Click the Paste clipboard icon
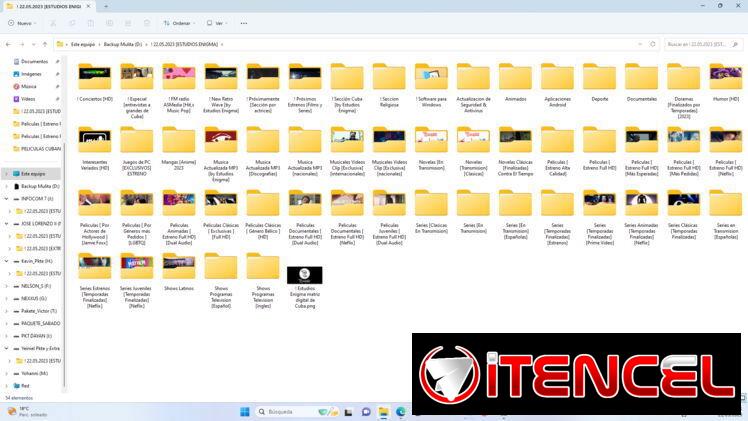Screen dimensions: 748x421 (x=91, y=23)
